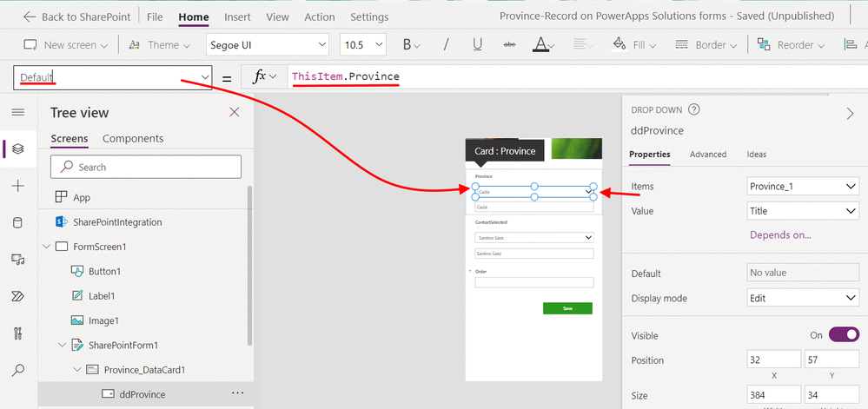This screenshot has width=868, height=409.
Task: Close the Tree view panel
Action: 235,112
